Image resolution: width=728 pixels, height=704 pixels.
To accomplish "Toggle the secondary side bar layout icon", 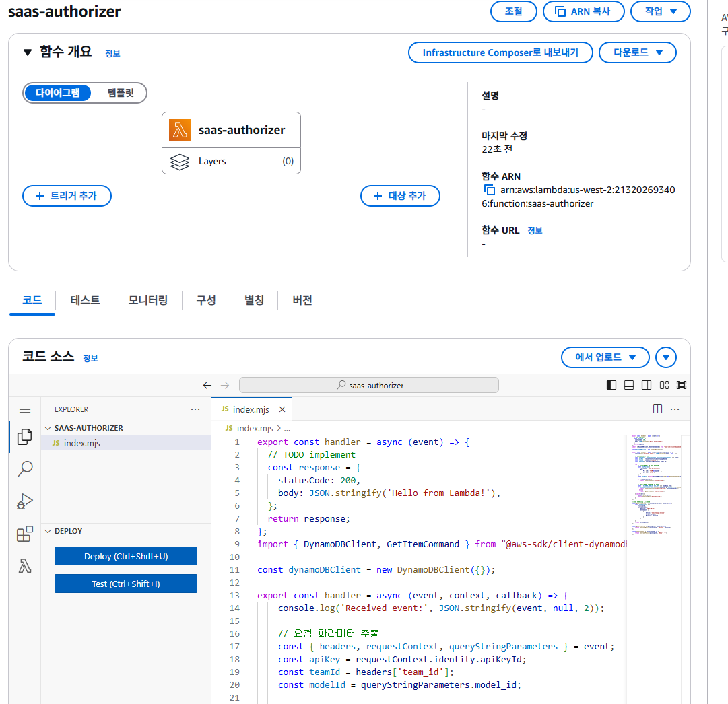I will tap(647, 385).
